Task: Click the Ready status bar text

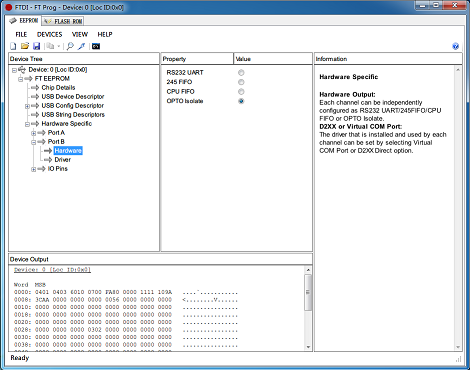Action: click(x=20, y=358)
